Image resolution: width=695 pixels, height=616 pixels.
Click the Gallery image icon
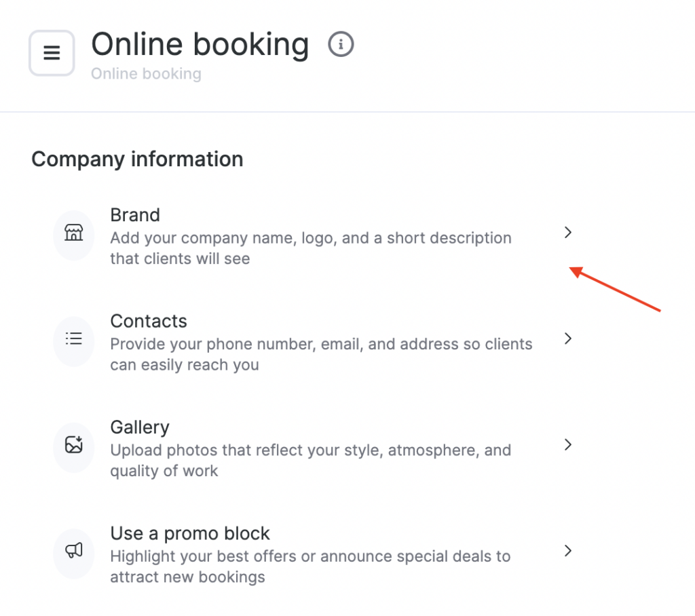tap(73, 445)
